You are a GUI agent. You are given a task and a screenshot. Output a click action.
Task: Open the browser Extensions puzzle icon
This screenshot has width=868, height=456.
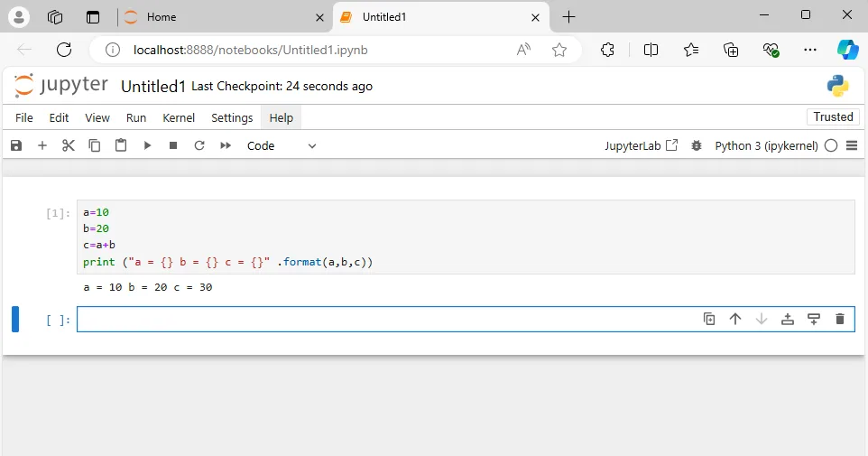pyautogui.click(x=607, y=50)
